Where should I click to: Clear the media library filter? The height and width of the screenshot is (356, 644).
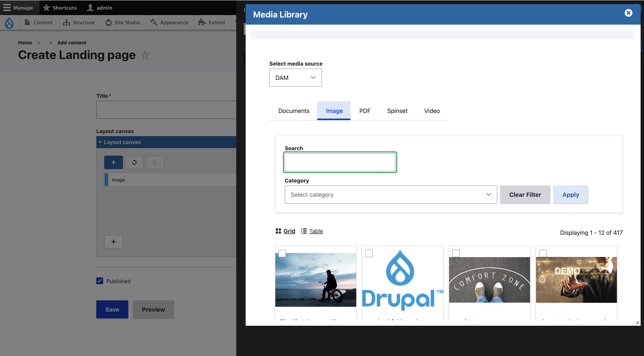coord(525,195)
